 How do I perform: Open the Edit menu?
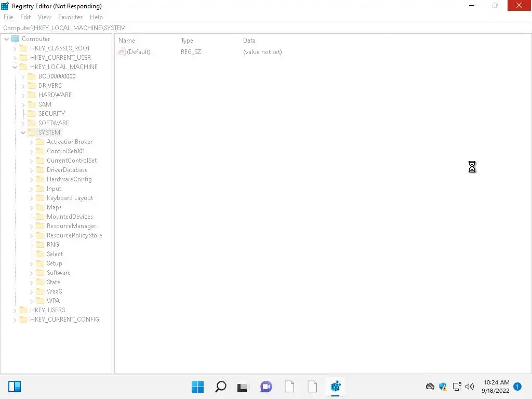(x=25, y=17)
